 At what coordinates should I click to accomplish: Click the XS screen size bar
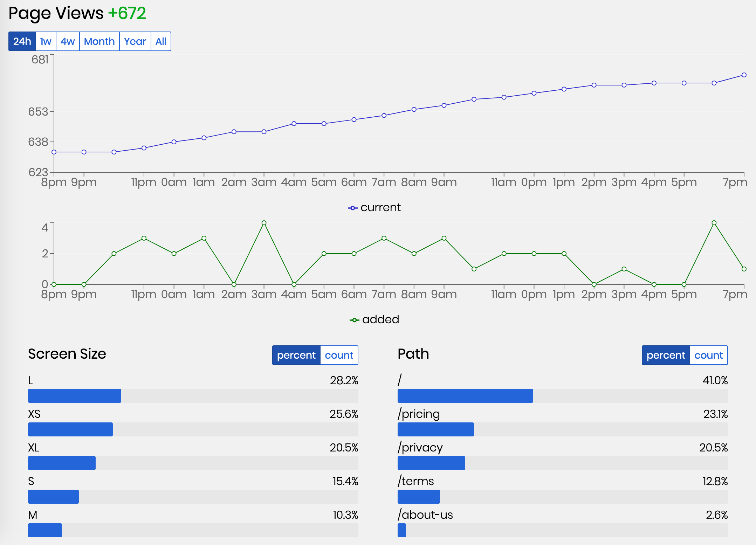click(x=70, y=429)
